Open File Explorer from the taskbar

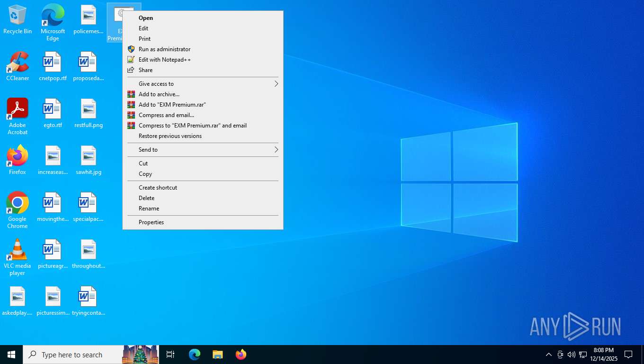(x=218, y=355)
